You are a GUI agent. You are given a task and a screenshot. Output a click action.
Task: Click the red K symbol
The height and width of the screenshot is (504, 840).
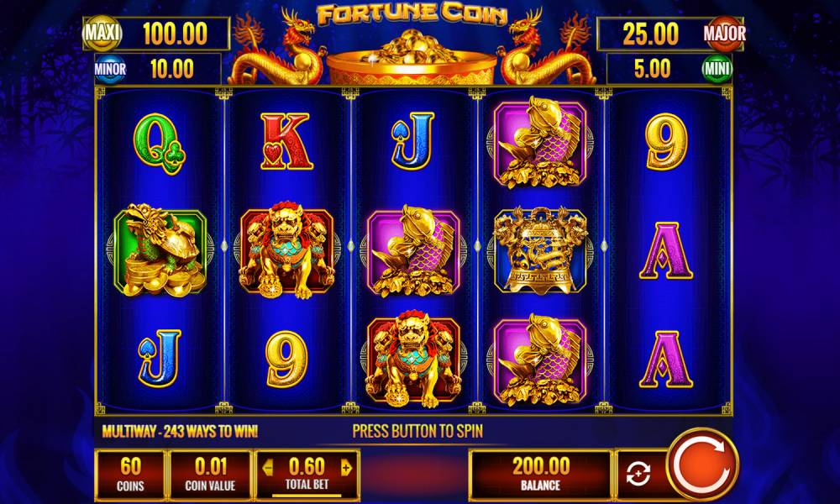(x=286, y=141)
